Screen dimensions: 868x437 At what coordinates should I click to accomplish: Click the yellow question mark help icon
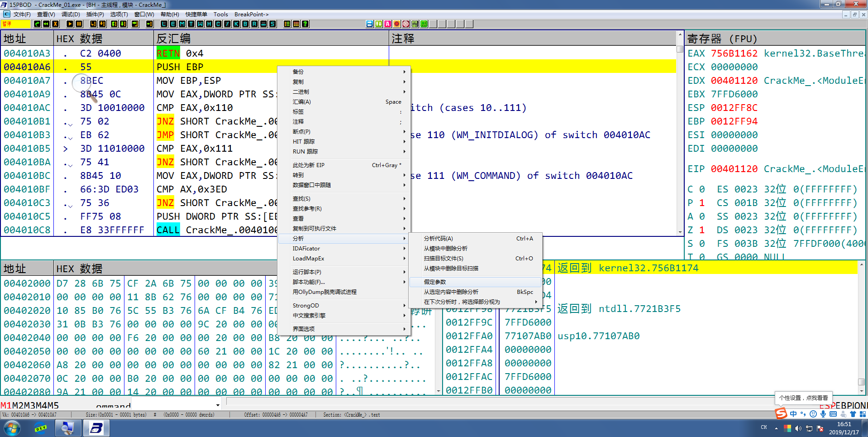click(305, 24)
